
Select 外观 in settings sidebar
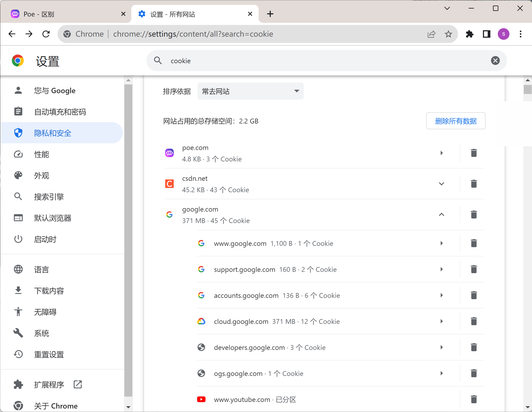[x=42, y=175]
